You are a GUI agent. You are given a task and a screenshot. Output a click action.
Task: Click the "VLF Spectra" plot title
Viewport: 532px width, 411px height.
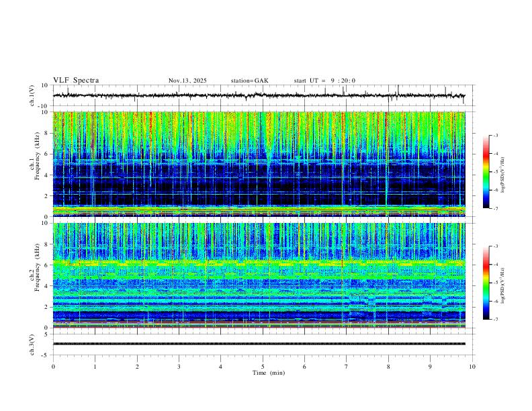click(x=76, y=81)
